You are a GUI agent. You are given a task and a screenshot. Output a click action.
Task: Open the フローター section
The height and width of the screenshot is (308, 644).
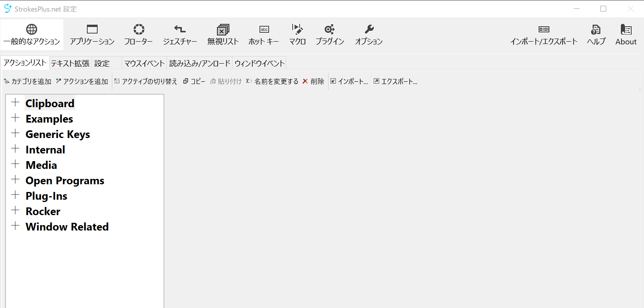139,35
